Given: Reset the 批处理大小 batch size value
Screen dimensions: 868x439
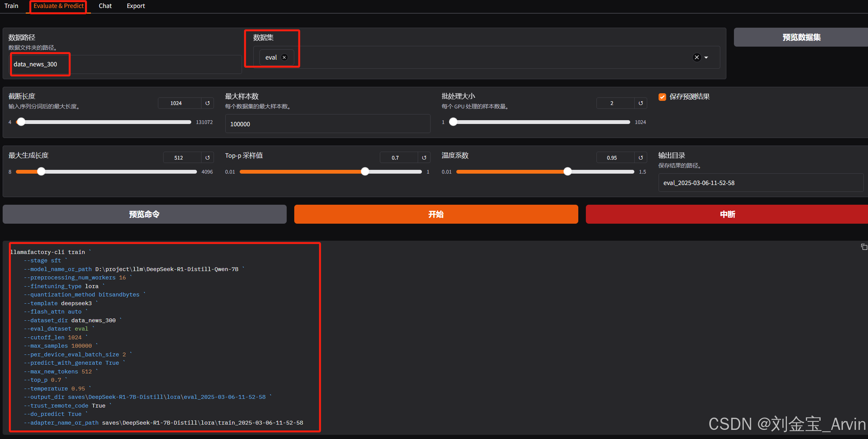Looking at the screenshot, I should (x=641, y=103).
